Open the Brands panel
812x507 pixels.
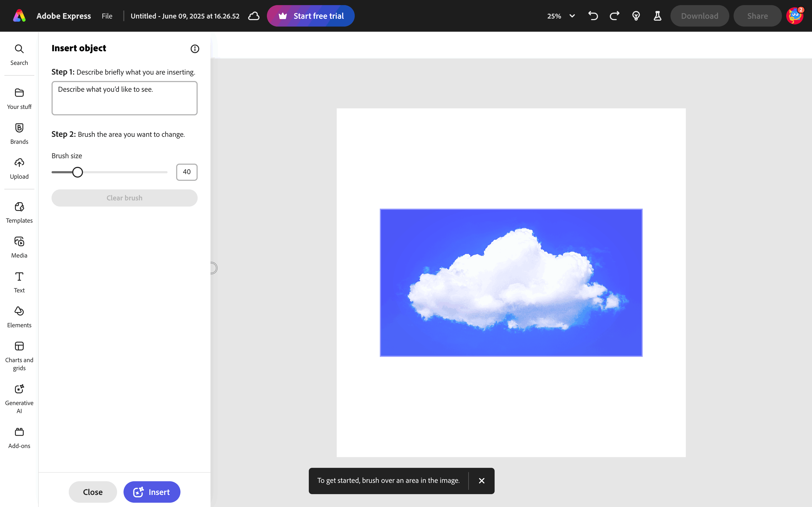coord(19,134)
